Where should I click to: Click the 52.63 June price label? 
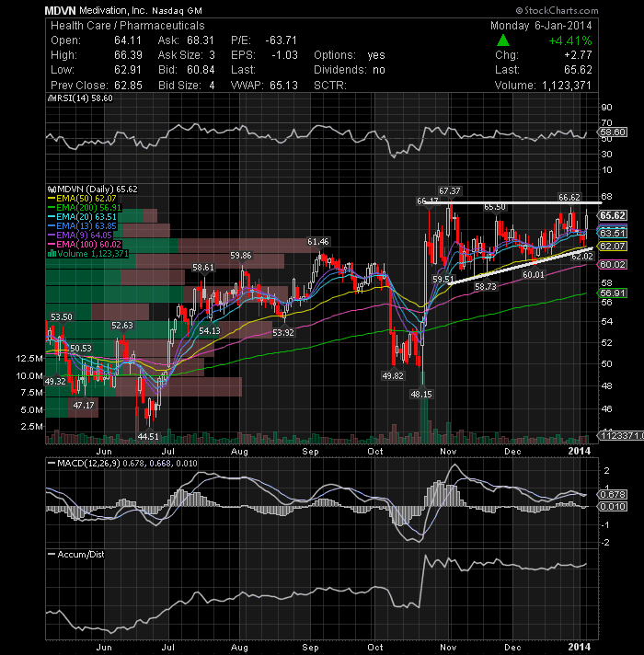pyautogui.click(x=122, y=326)
